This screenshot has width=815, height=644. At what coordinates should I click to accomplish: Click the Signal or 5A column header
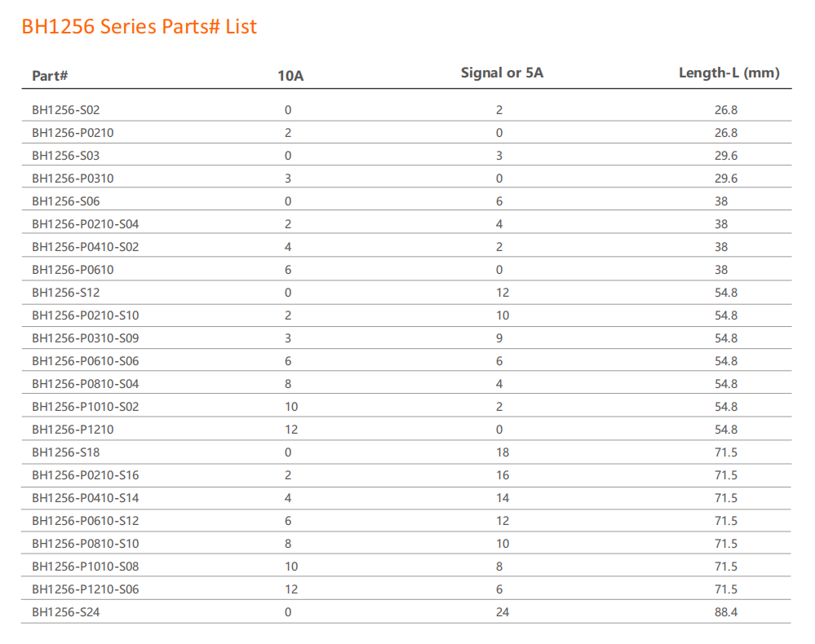point(502,73)
